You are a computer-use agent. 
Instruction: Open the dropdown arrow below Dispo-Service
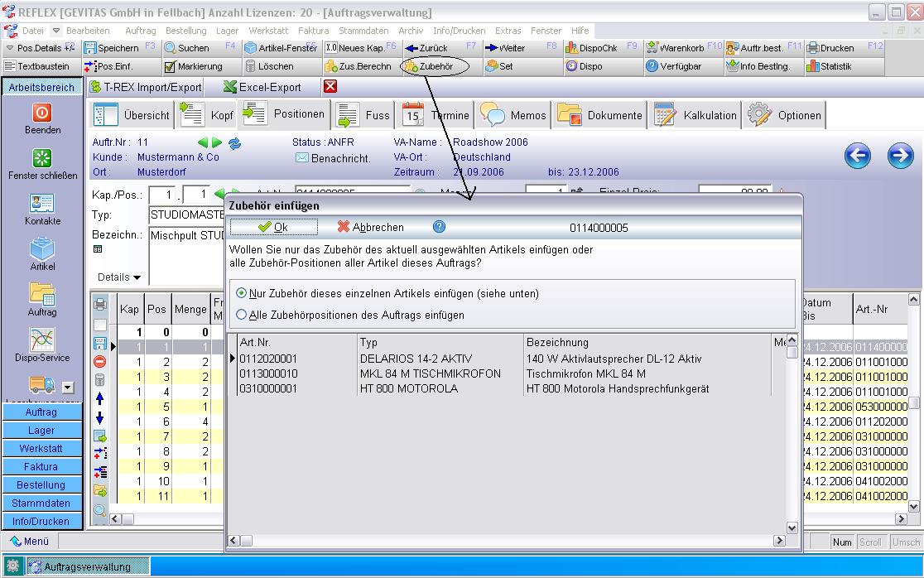(x=69, y=387)
